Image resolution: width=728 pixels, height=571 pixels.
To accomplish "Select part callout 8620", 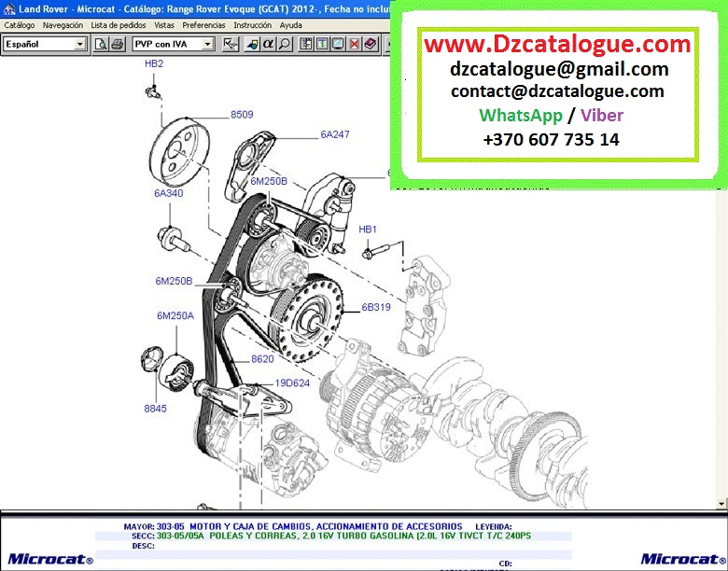I will click(262, 359).
